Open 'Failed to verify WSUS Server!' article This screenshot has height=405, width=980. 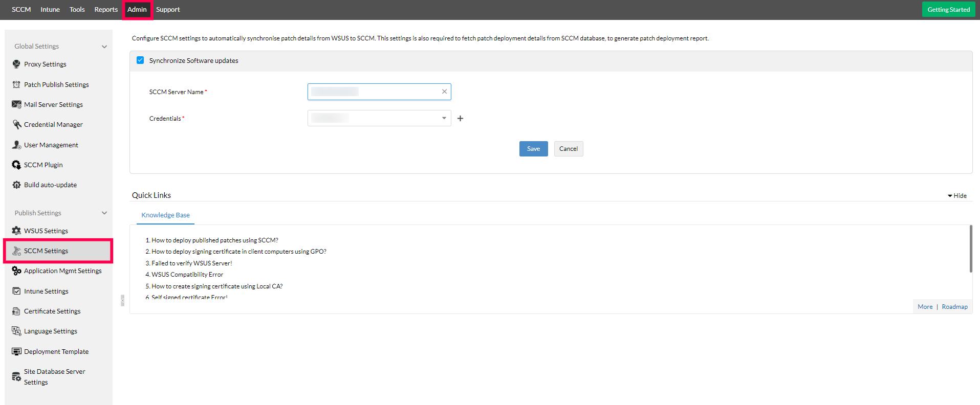[192, 263]
